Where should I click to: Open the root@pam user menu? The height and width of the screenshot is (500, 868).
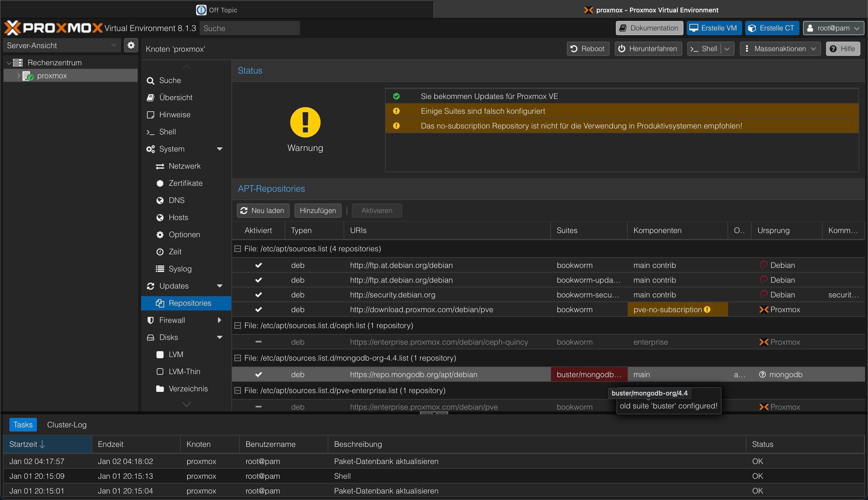coord(833,28)
